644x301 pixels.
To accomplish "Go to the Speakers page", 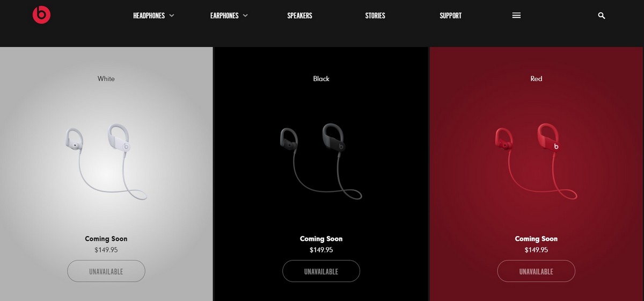I will pos(299,16).
